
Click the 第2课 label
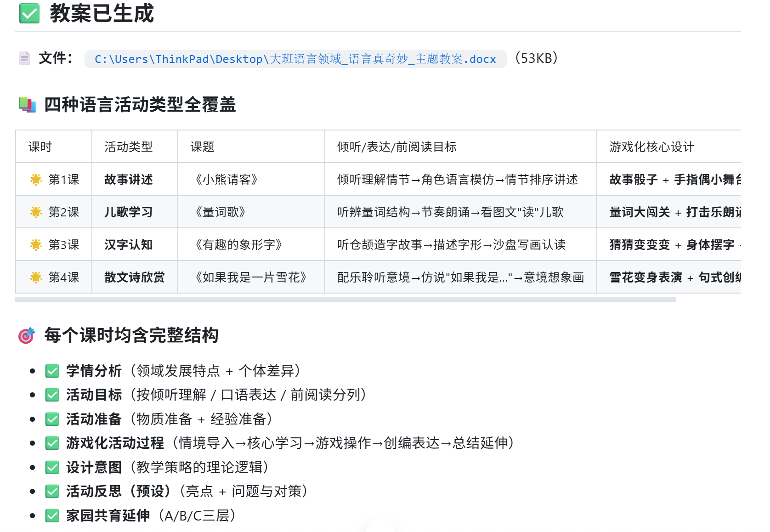(x=64, y=212)
